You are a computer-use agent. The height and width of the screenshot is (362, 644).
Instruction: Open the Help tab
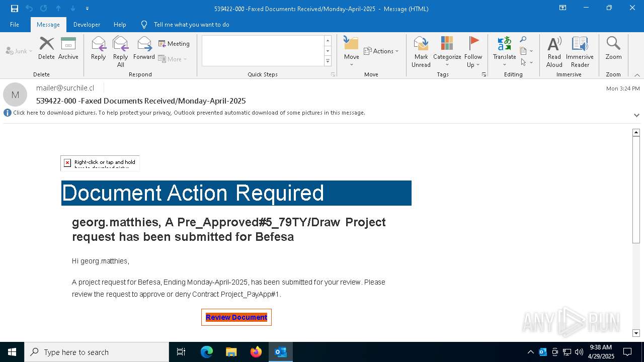coord(120,25)
